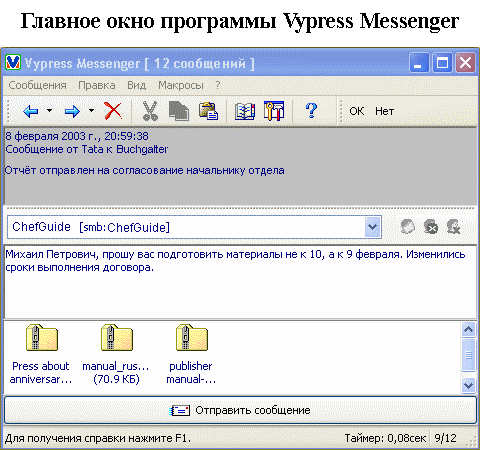Open settings with the tools icon
The width and height of the screenshot is (480, 450).
274,111
